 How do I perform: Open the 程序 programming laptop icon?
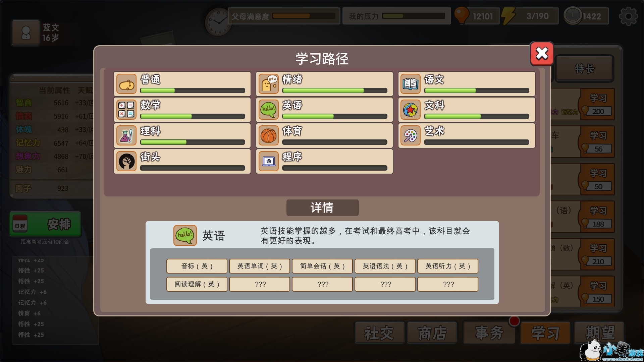(269, 161)
